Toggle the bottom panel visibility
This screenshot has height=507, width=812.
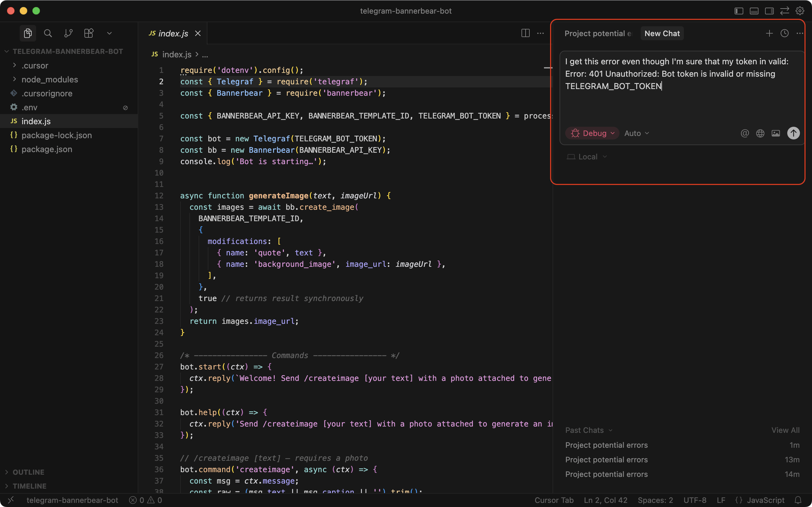point(754,11)
